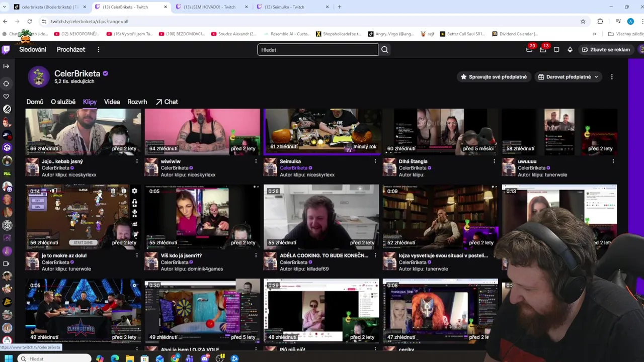Image resolution: width=644 pixels, height=362 pixels.
Task: Open the O službě tab
Action: (x=63, y=102)
